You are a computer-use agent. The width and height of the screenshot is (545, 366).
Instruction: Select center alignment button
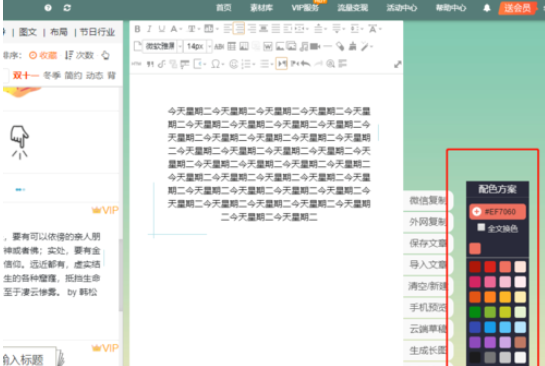tap(239, 29)
